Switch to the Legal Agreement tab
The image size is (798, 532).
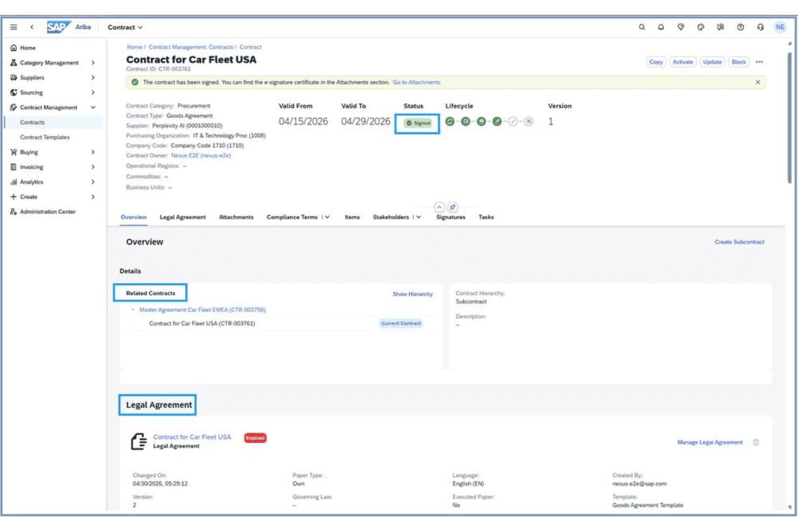coord(183,217)
